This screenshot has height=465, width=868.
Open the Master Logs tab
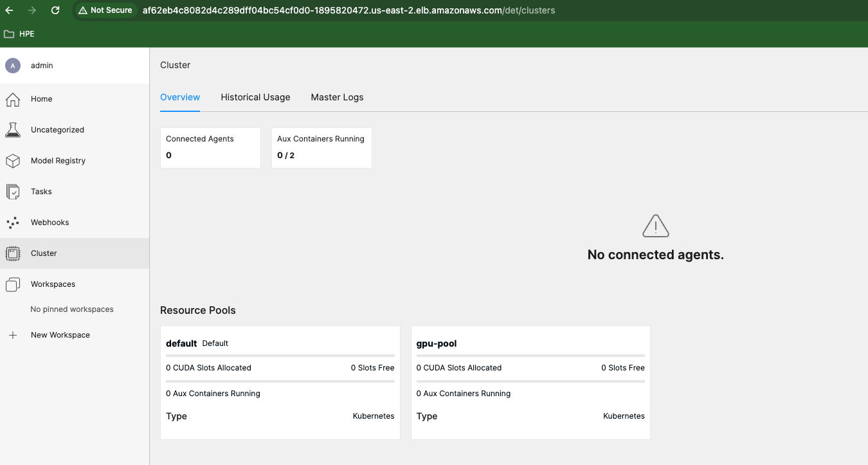337,97
